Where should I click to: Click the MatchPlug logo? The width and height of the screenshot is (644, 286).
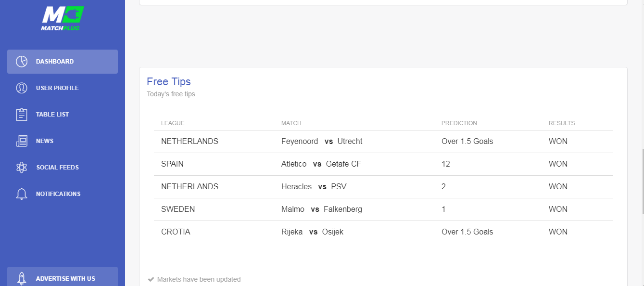coord(63,18)
